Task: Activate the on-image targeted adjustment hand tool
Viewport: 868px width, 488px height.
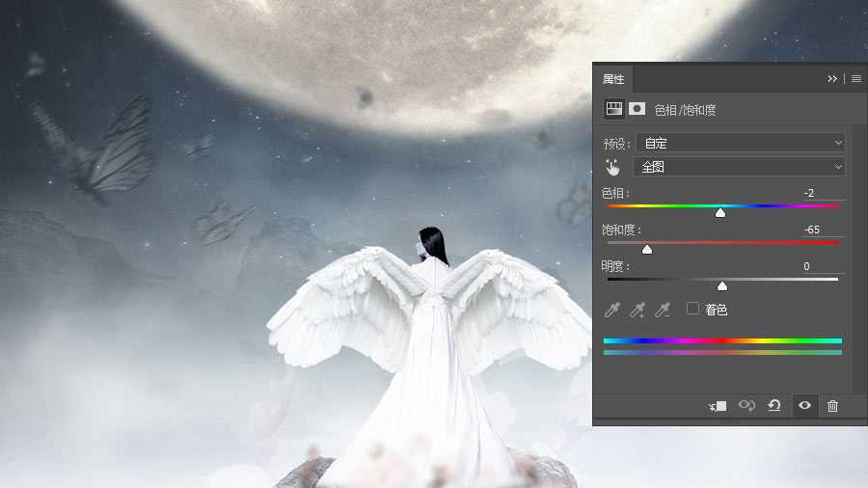Action: click(613, 167)
